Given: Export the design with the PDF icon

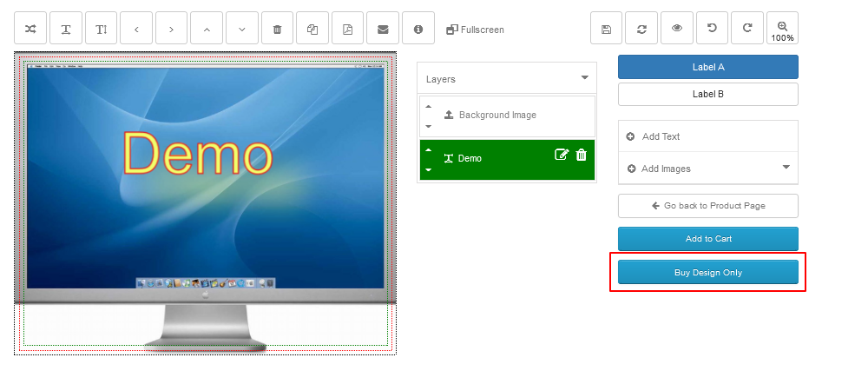Looking at the screenshot, I should [x=348, y=29].
